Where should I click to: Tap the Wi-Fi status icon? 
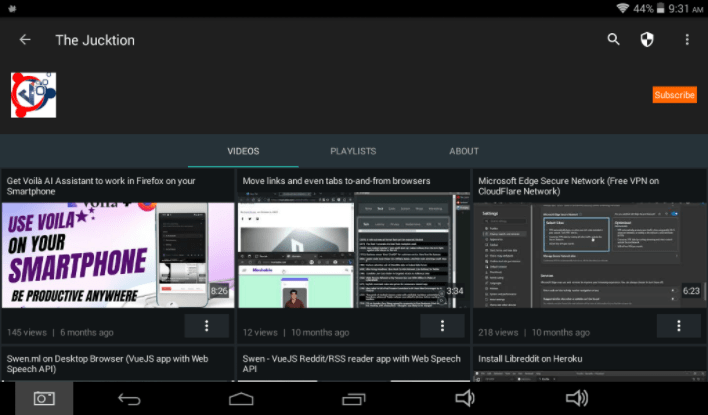623,8
